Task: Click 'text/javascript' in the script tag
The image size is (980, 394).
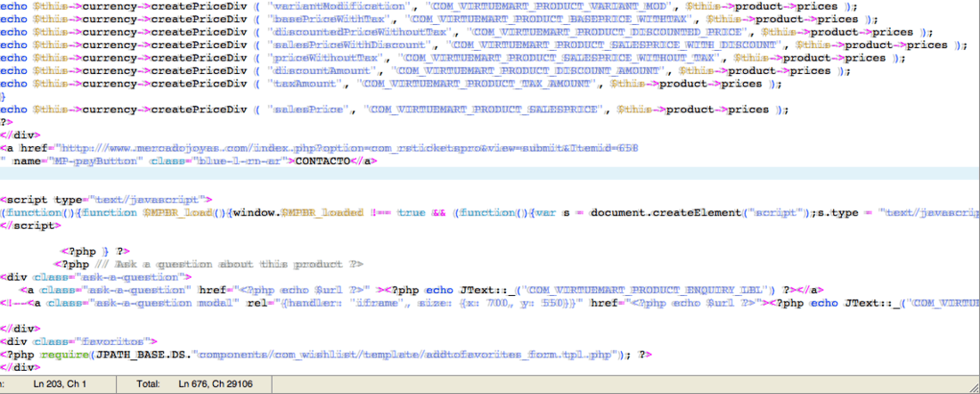Action: pyautogui.click(x=149, y=200)
